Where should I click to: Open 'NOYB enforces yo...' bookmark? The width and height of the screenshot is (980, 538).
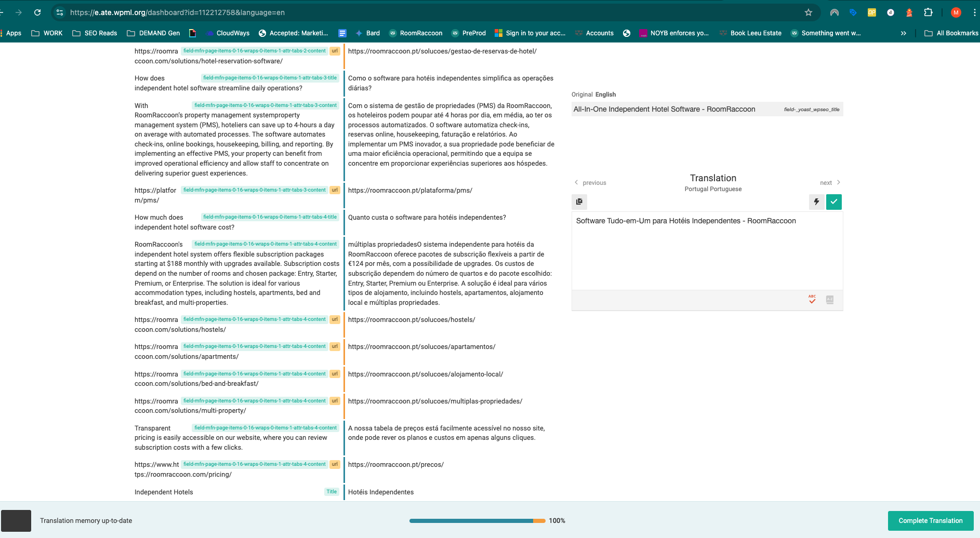click(674, 33)
